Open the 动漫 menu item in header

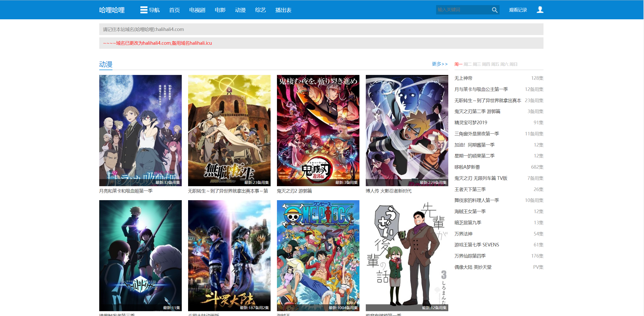240,10
